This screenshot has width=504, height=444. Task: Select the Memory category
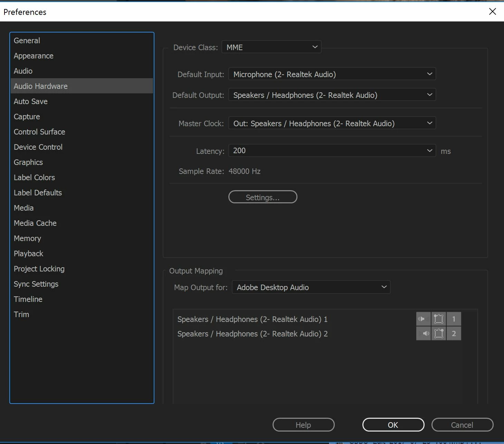(x=82, y=238)
